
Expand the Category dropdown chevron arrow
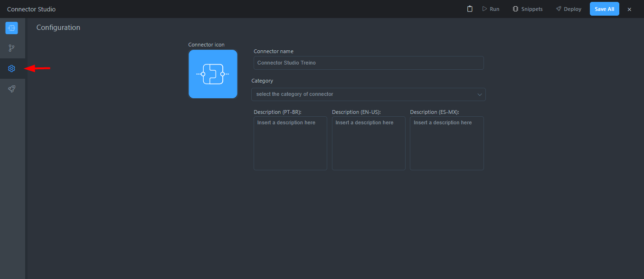click(x=479, y=94)
